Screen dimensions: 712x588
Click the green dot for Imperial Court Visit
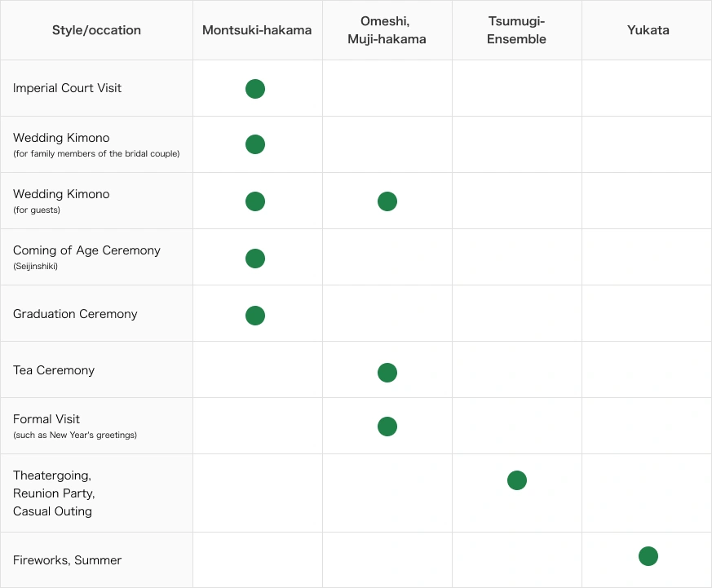pos(255,89)
